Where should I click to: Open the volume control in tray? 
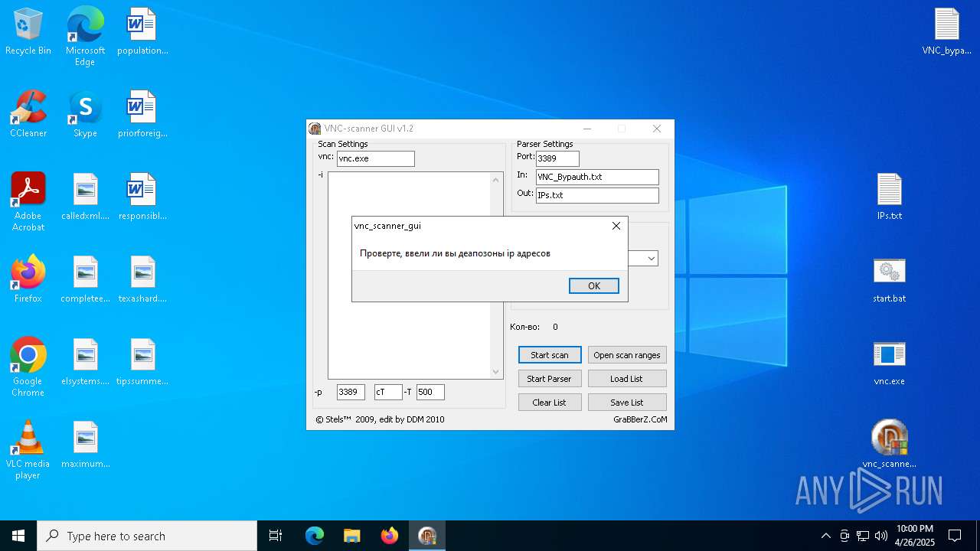881,536
